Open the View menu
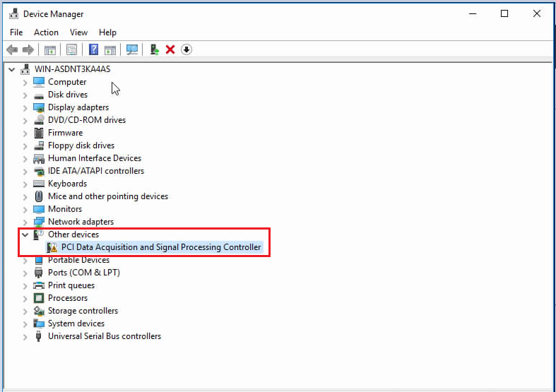 click(78, 32)
